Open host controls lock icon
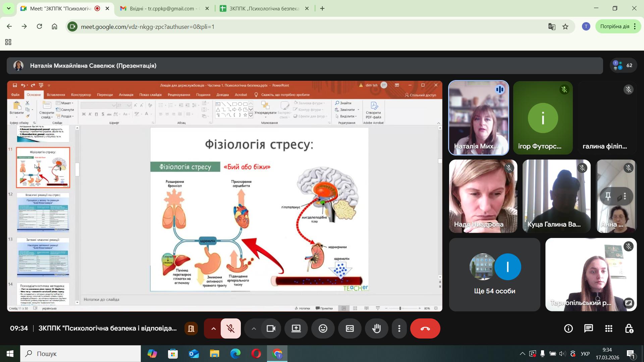644x362 pixels. point(629,328)
